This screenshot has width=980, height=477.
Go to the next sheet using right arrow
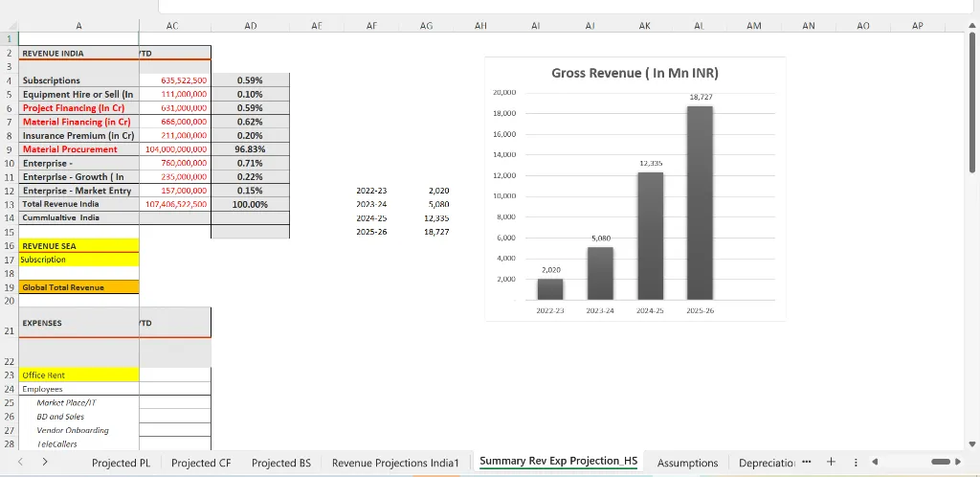click(x=44, y=462)
